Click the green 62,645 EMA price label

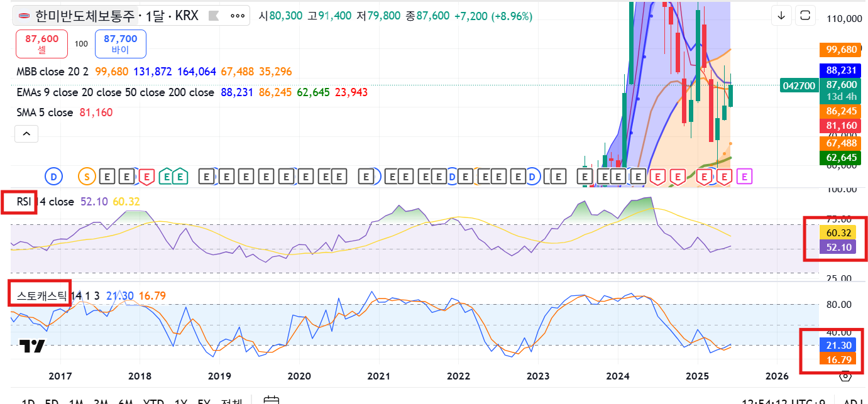(841, 158)
